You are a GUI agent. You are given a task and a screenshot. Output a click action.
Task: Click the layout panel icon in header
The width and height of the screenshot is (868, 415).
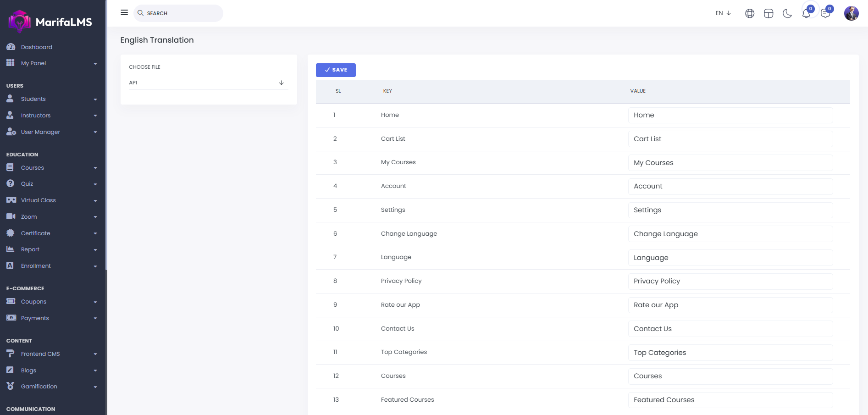768,13
